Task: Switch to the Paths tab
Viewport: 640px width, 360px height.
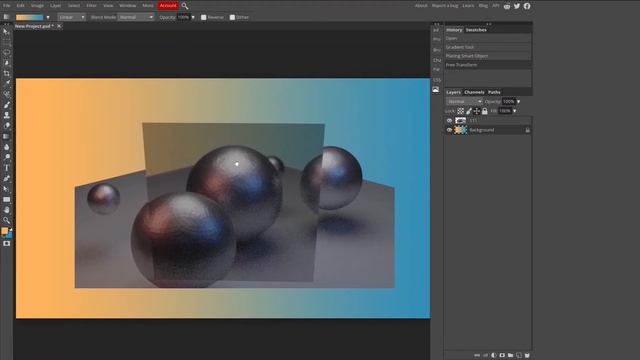Action: [494, 92]
